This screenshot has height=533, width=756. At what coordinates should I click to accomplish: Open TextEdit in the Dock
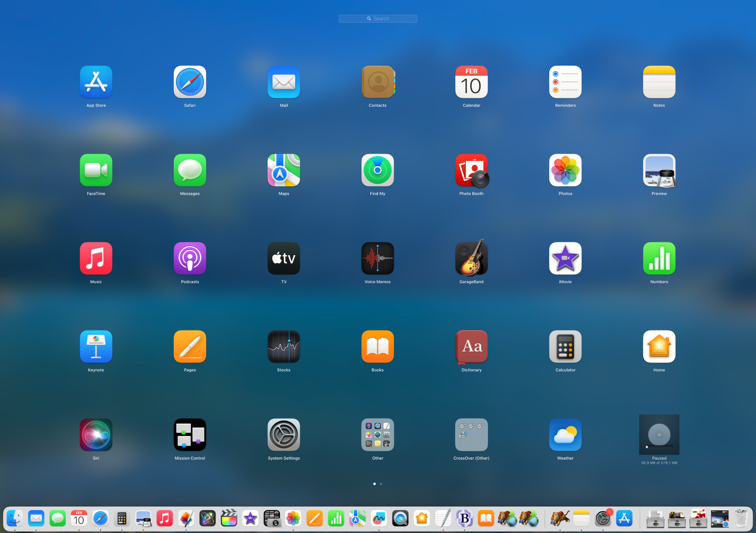[x=443, y=519]
